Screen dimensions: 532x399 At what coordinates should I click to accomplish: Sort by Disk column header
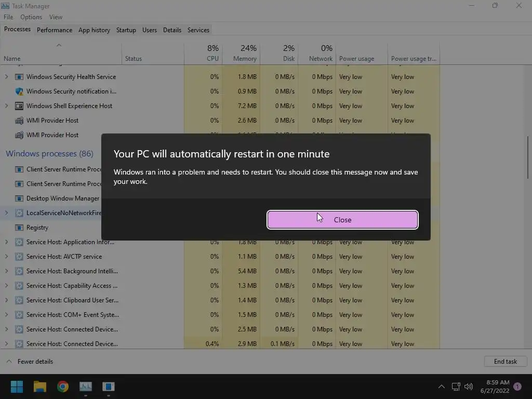click(x=279, y=54)
